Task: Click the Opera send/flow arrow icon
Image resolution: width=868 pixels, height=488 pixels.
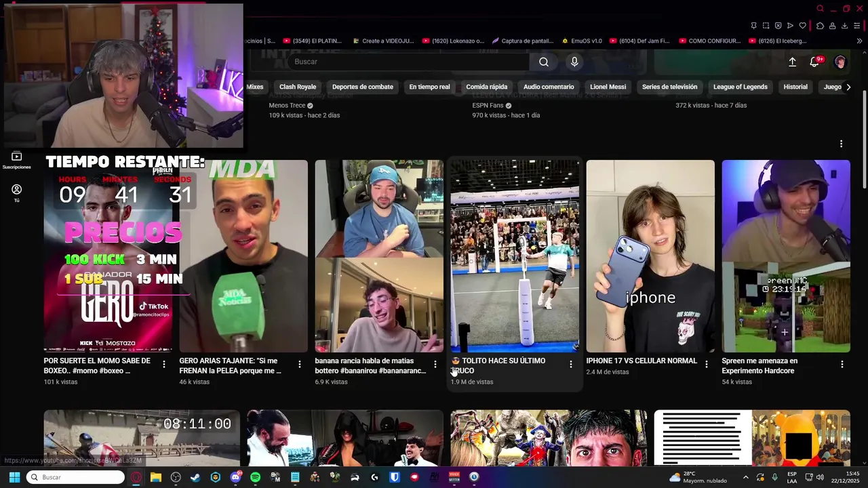Action: [x=790, y=26]
